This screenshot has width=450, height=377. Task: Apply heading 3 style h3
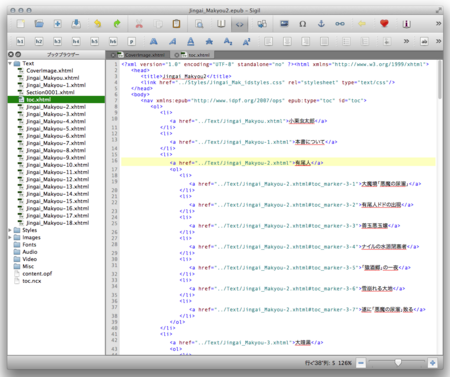point(57,41)
